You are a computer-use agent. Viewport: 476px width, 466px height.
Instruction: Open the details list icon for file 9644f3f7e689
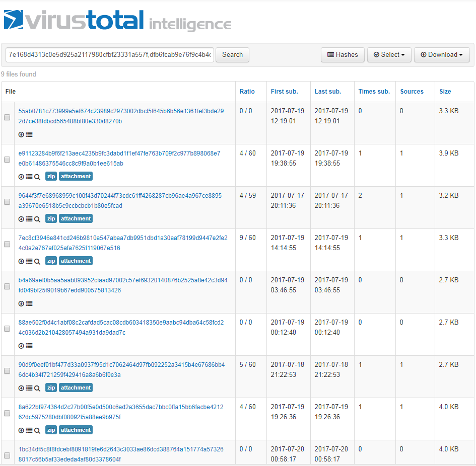[x=29, y=219]
